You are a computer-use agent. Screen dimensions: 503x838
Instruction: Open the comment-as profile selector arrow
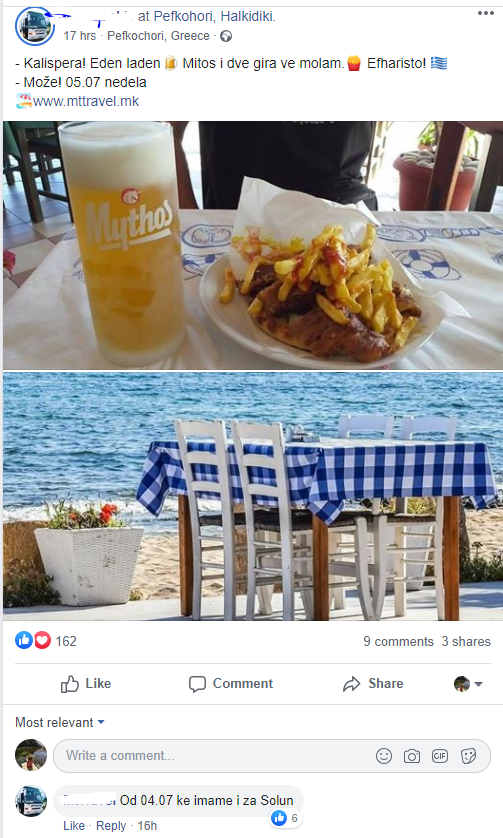pos(468,684)
